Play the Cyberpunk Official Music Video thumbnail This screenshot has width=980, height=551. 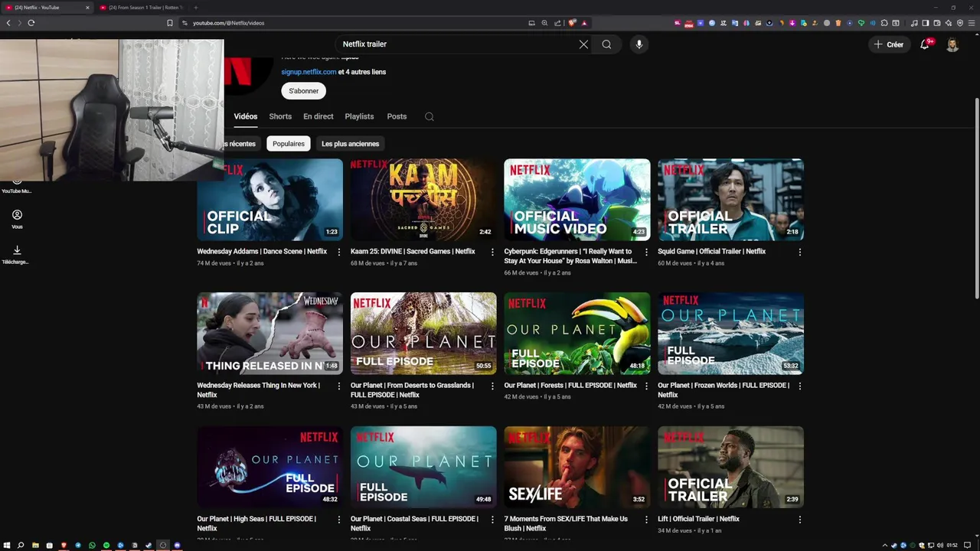[x=577, y=200]
